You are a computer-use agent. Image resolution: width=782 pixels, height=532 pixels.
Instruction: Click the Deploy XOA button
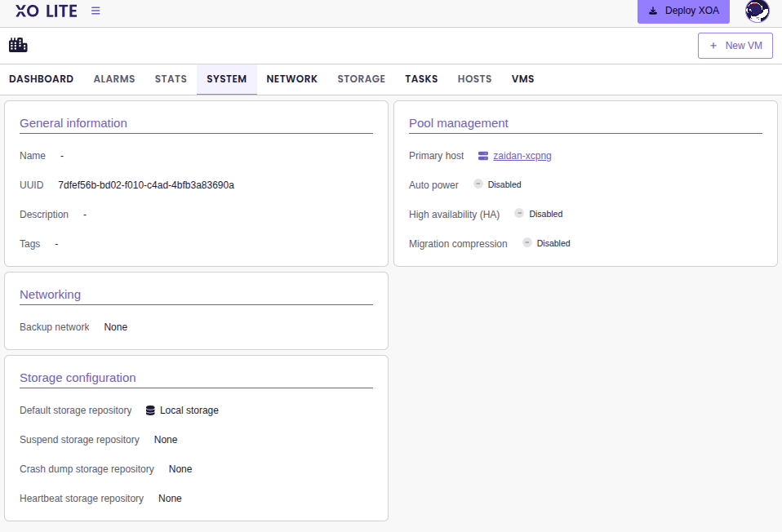click(x=683, y=11)
